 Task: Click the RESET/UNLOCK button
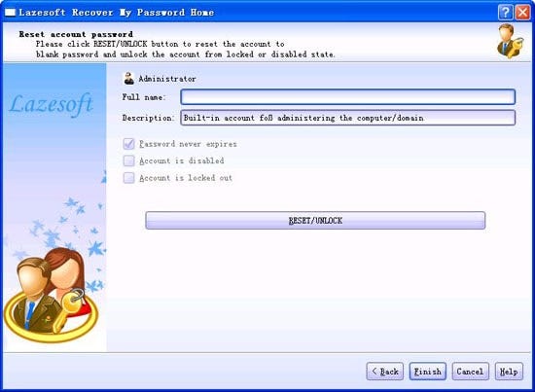[x=315, y=221]
